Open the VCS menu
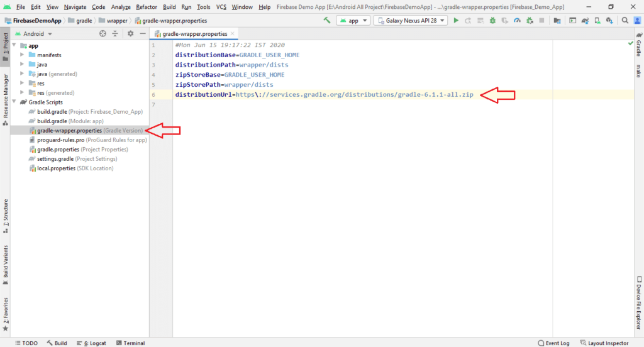This screenshot has height=347, width=644. click(221, 7)
